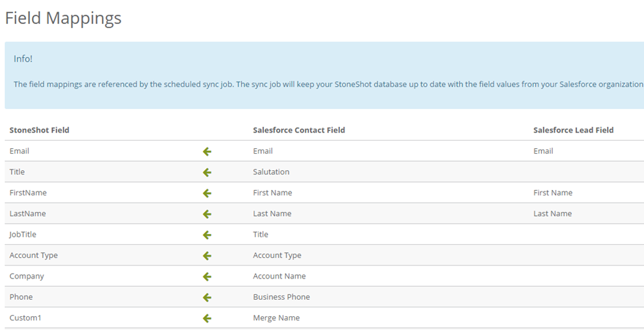This screenshot has width=644, height=330.
Task: Click the green arrow in the Email row
Action: [x=207, y=152]
